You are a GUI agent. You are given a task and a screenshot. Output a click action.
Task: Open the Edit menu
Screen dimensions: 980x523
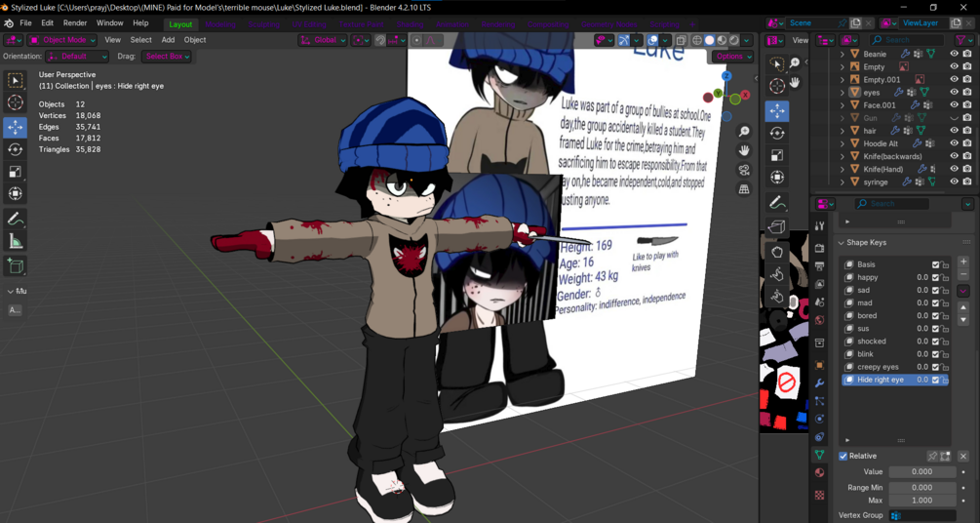[x=48, y=23]
